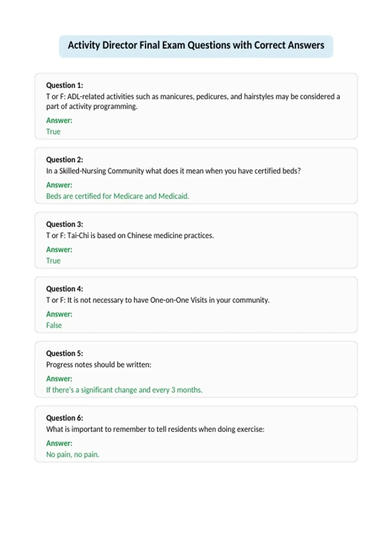Select the Question 1 heading
392x556 pixels.
click(x=65, y=85)
